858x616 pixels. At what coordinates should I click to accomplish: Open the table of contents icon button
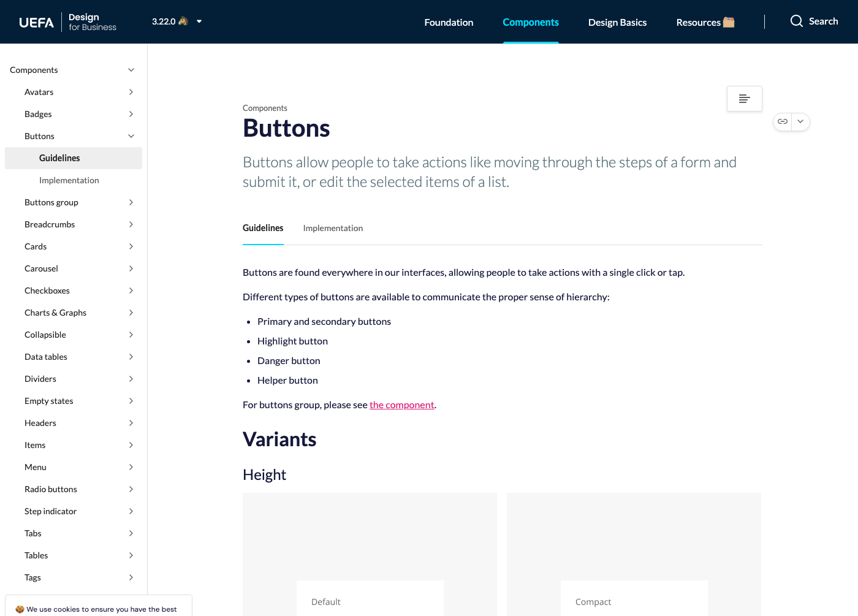pyautogui.click(x=744, y=99)
